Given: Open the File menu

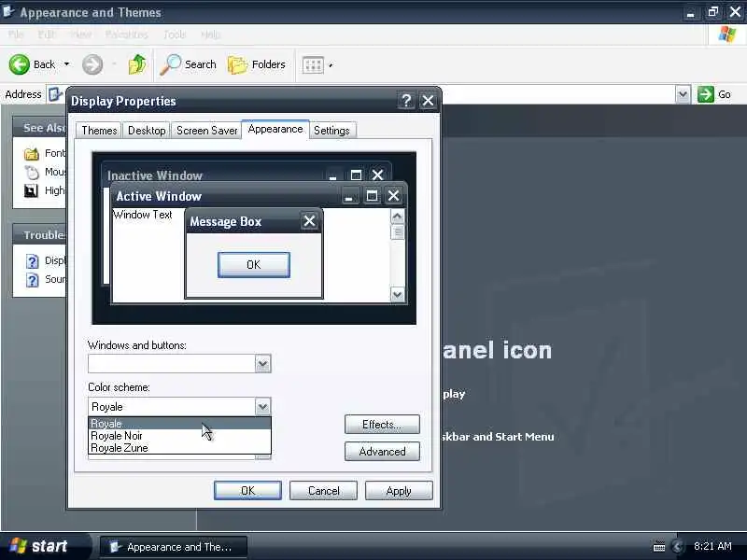Looking at the screenshot, I should [15, 35].
